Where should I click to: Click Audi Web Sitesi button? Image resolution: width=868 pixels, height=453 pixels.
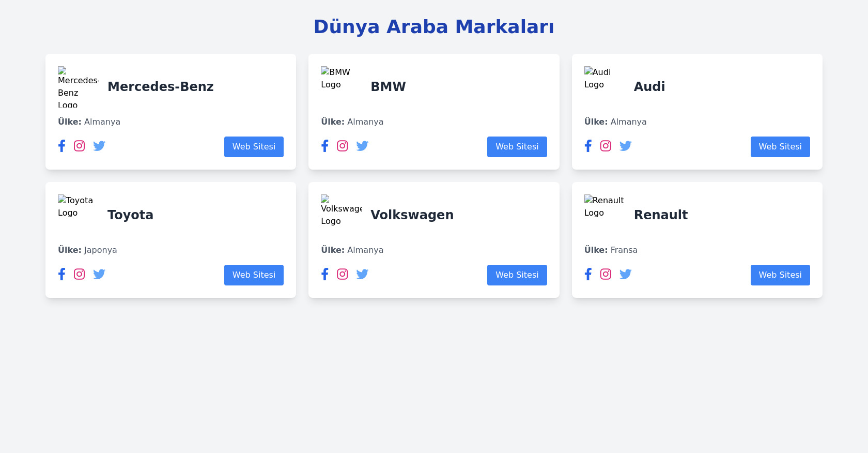click(780, 147)
